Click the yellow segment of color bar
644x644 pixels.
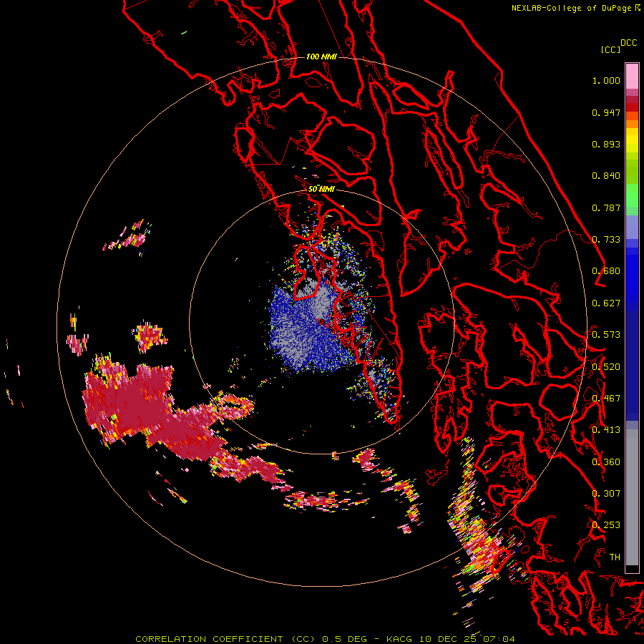pyautogui.click(x=632, y=140)
